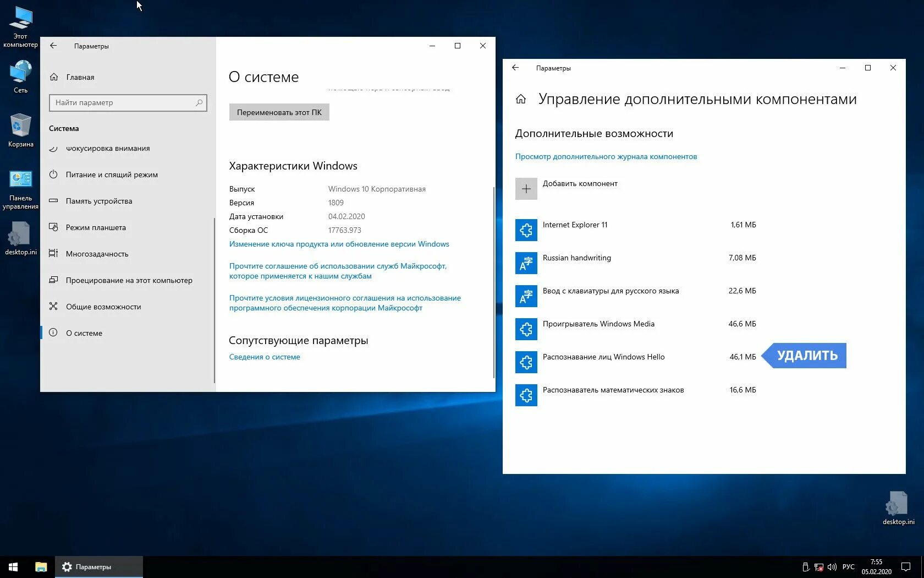Click the settings sidebar scrollbar

(214, 300)
